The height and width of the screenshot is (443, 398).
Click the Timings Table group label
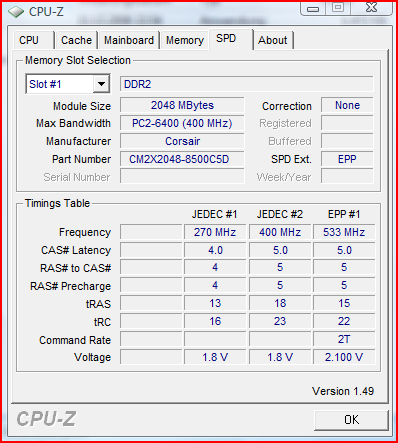click(57, 203)
